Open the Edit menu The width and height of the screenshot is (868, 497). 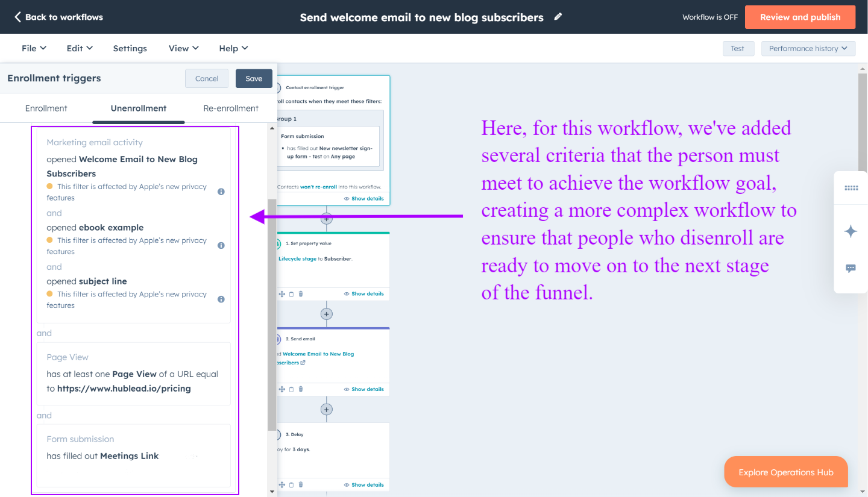(x=80, y=48)
